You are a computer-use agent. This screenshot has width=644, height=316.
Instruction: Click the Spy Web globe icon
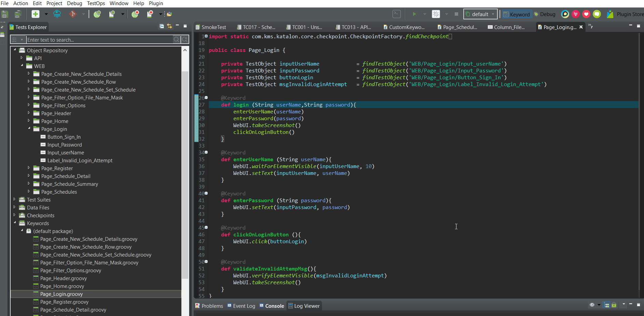97,14
